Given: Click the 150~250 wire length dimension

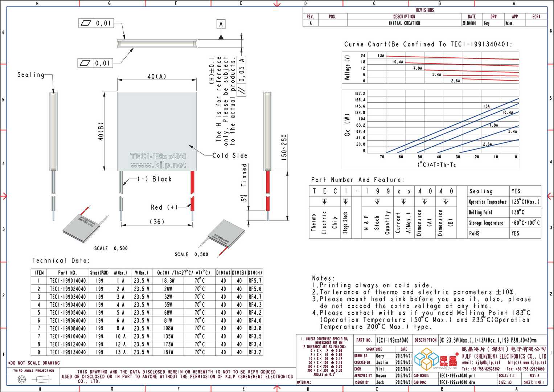Looking at the screenshot, I should [x=284, y=147].
